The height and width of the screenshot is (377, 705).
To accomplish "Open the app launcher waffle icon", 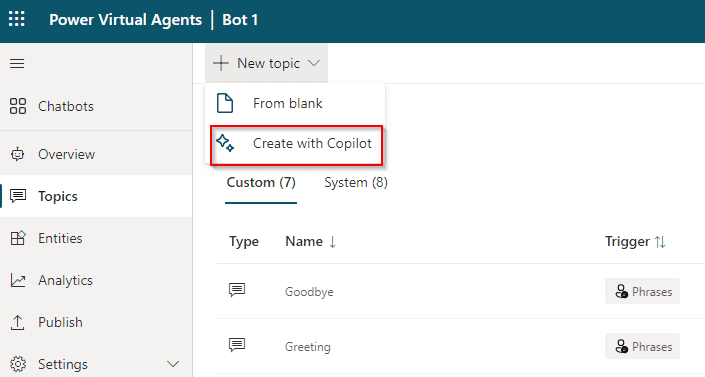I will coord(17,19).
